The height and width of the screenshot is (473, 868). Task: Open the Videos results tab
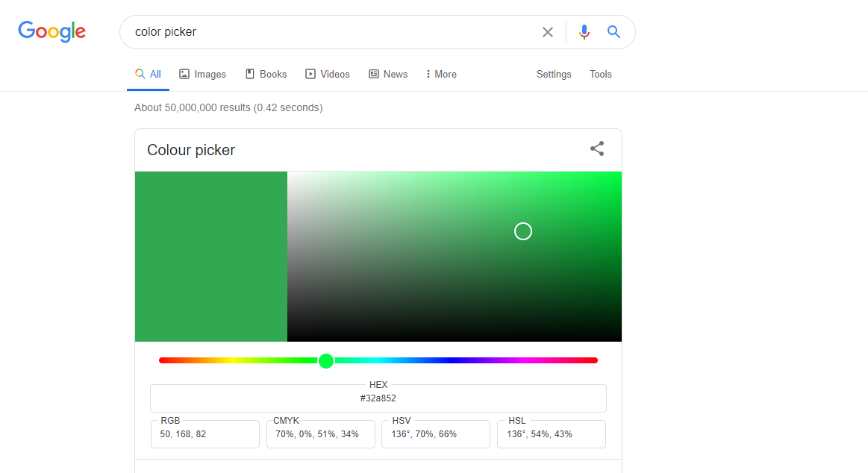(x=327, y=74)
